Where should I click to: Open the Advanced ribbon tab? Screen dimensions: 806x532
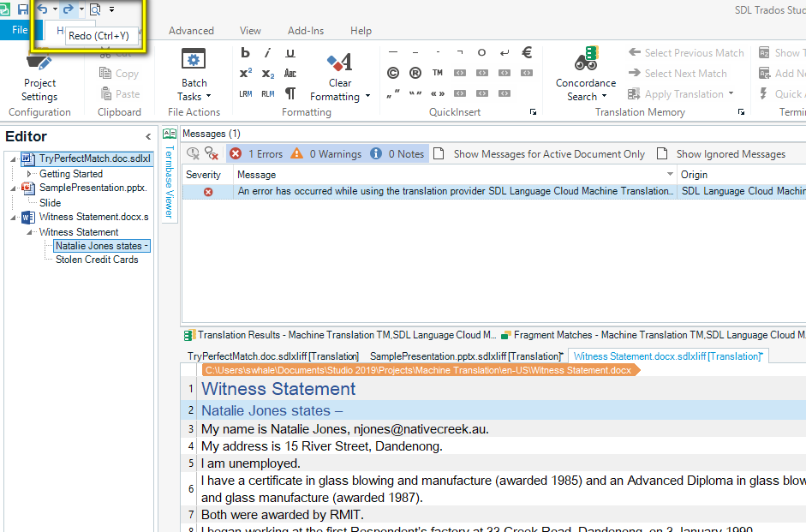pos(191,31)
